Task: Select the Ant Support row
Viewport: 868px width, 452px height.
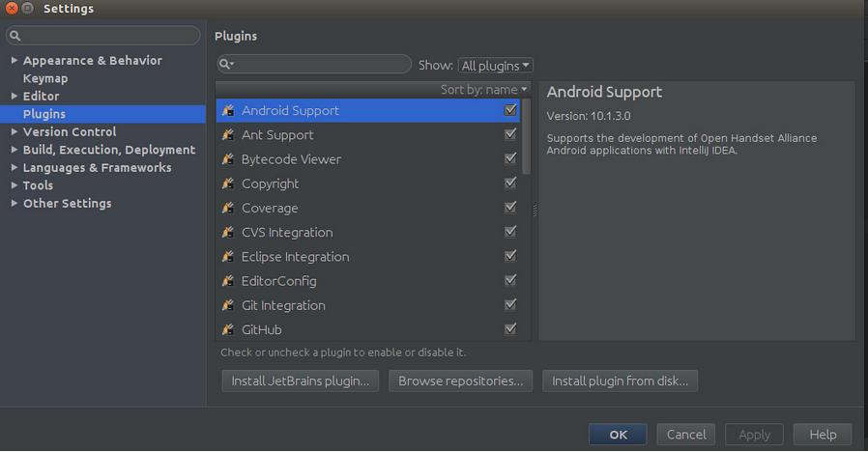Action: pos(368,135)
